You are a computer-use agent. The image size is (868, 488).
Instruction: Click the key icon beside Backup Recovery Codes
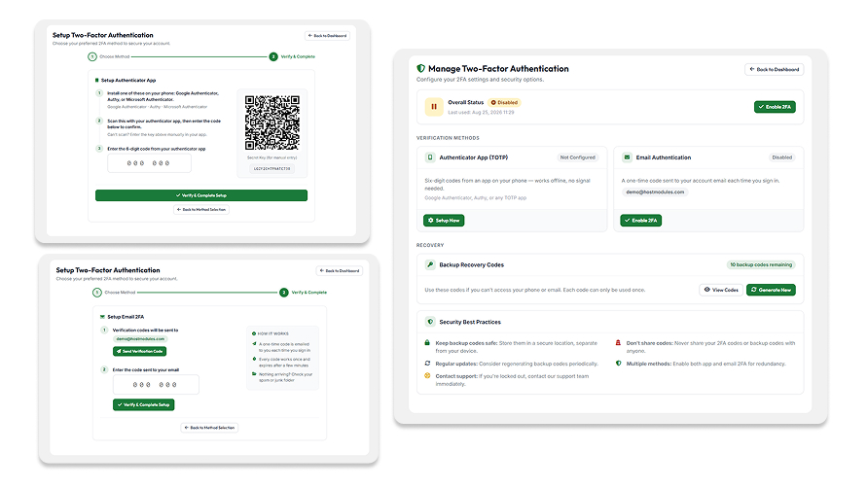pos(430,264)
